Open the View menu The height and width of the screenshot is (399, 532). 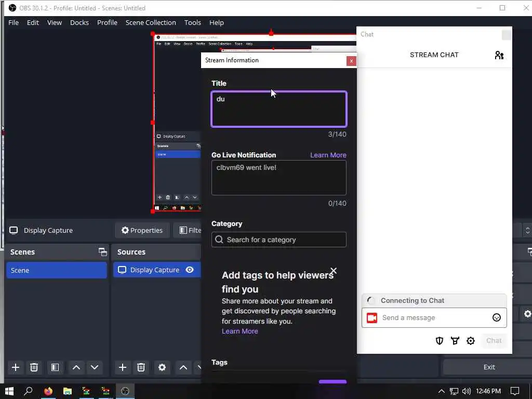[x=54, y=22]
